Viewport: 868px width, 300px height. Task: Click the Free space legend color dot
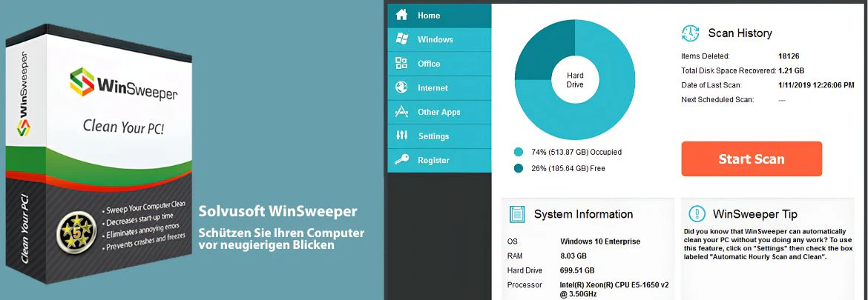[519, 168]
